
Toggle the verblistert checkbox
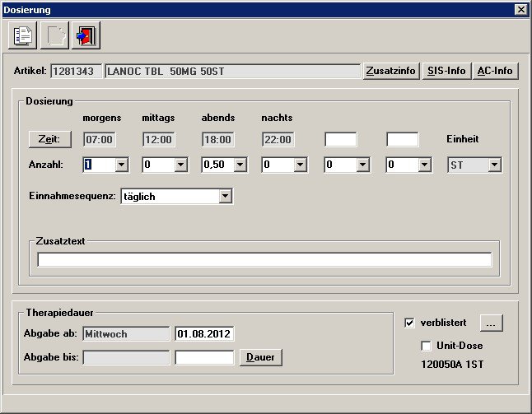410,323
